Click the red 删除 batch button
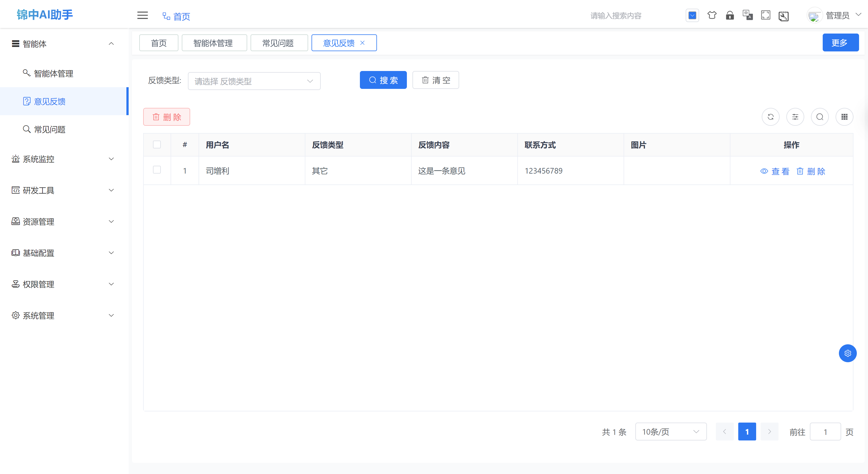Viewport: 868px width, 474px height. point(166,117)
